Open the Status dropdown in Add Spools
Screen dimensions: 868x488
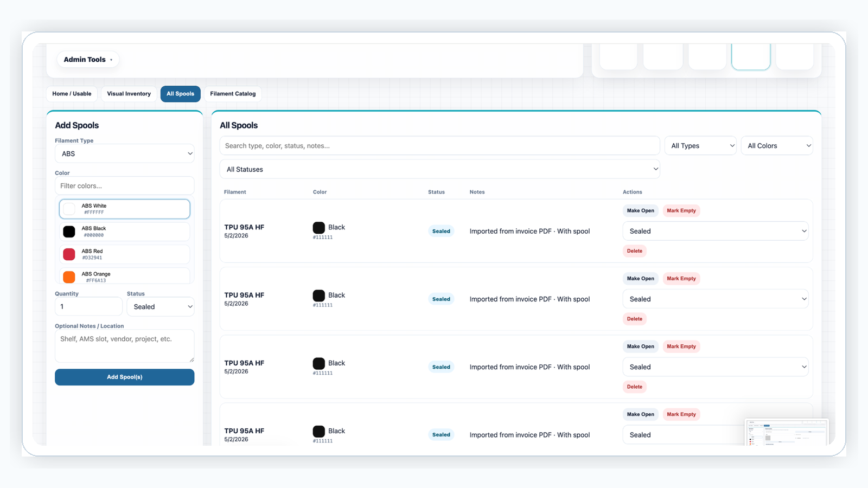click(x=161, y=306)
